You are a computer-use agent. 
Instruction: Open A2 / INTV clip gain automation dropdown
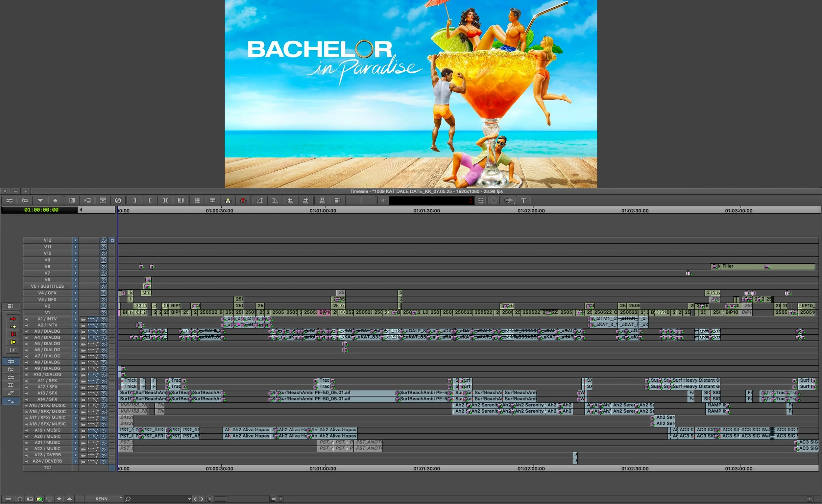[x=93, y=325]
